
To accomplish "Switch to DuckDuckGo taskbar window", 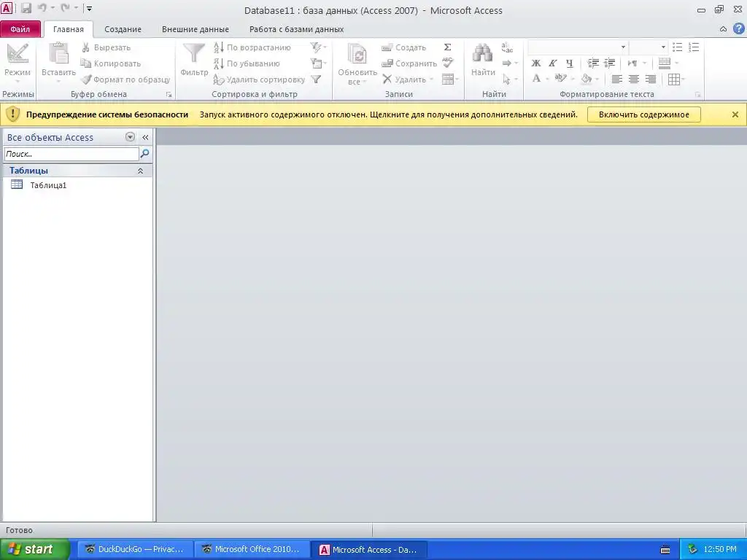I will pyautogui.click(x=135, y=549).
